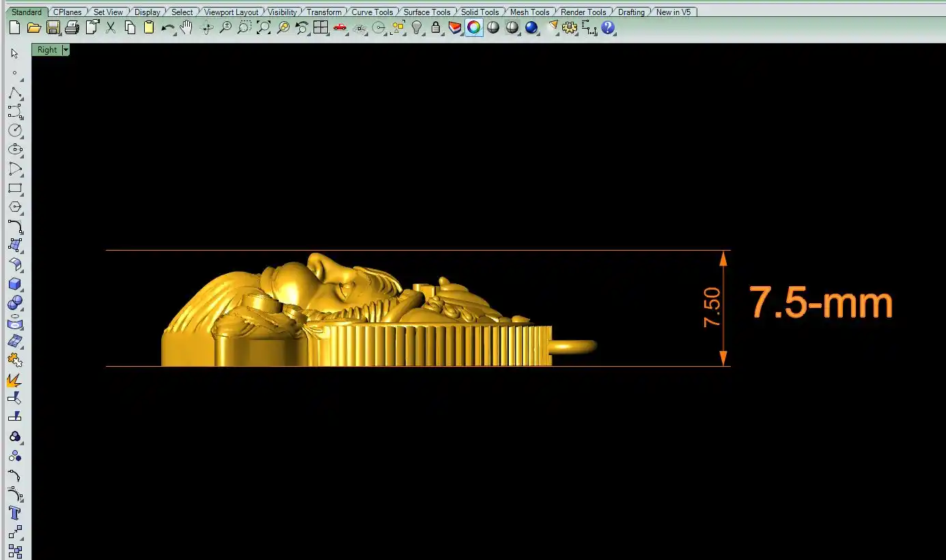Click the Help question mark icon
This screenshot has height=560, width=946.
pos(608,28)
